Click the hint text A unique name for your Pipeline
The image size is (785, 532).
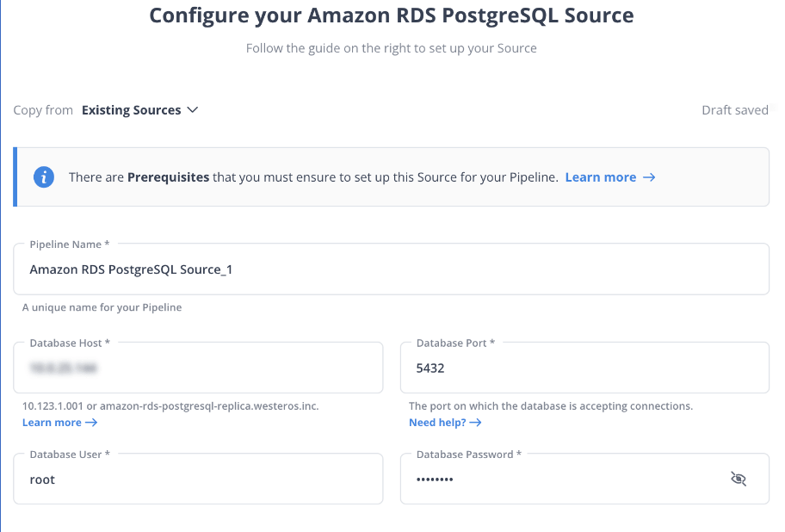[x=102, y=307]
